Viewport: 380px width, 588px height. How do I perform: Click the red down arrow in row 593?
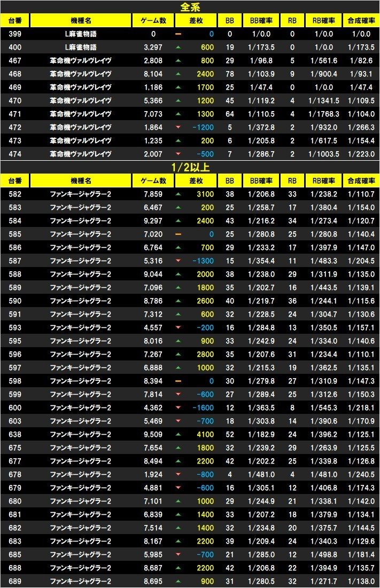[178, 328]
